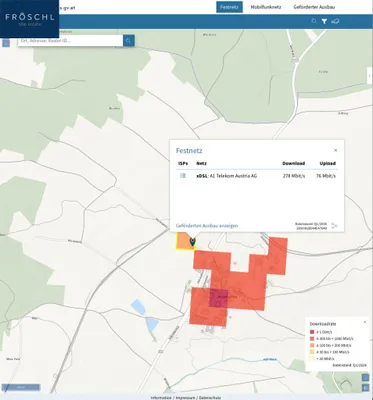Open the Geförderter Ausbau tab
This screenshot has height=400, width=373.
click(x=314, y=7)
